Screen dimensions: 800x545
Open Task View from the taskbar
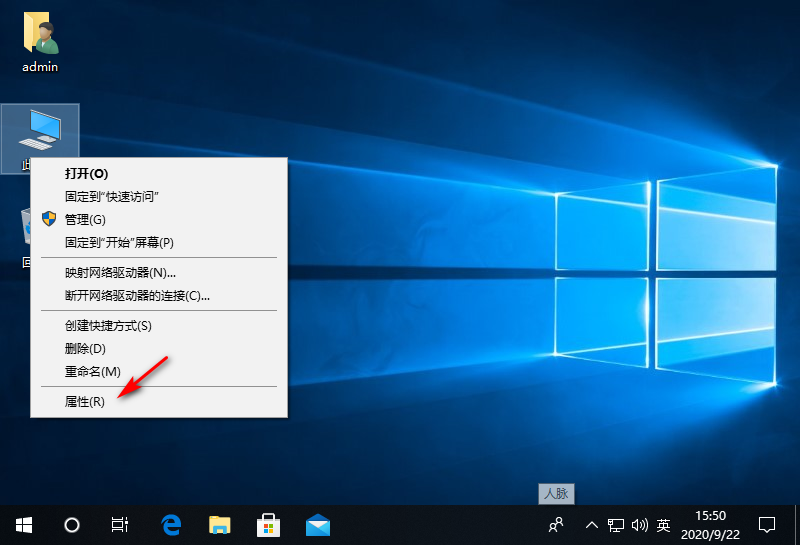(x=119, y=524)
